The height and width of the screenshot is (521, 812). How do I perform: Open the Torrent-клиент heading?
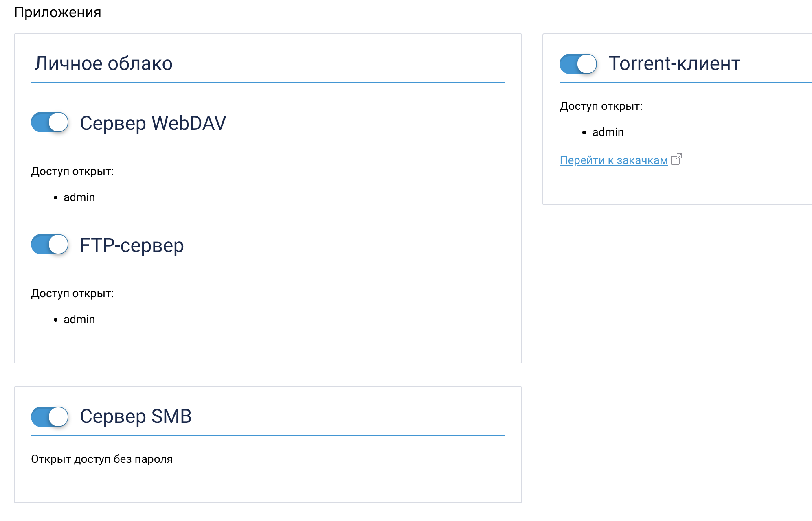[674, 63]
